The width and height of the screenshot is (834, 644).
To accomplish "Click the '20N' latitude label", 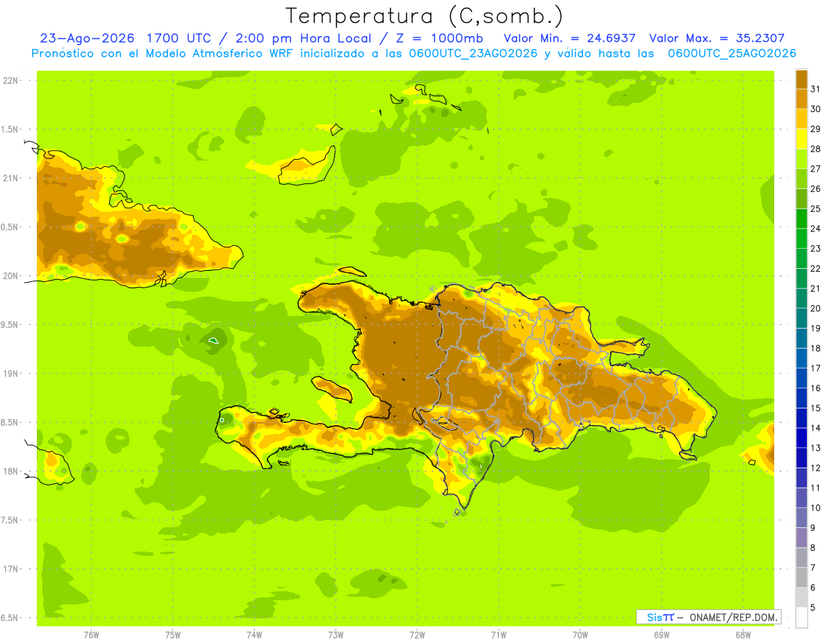I will 11,276.
